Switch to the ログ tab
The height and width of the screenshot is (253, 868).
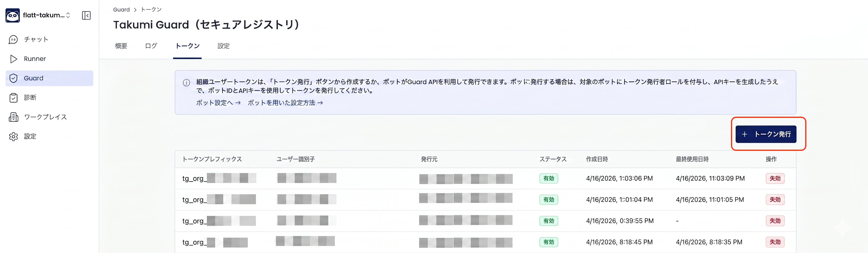[151, 46]
